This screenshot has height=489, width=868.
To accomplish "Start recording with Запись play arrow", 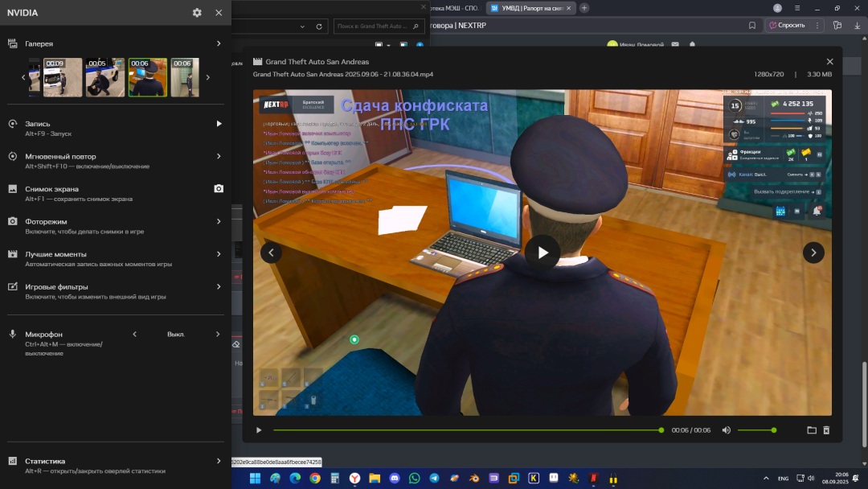I will tap(219, 124).
